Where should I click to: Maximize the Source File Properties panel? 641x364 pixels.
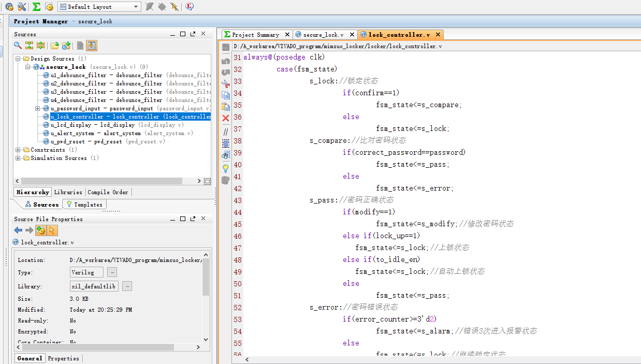point(183,219)
